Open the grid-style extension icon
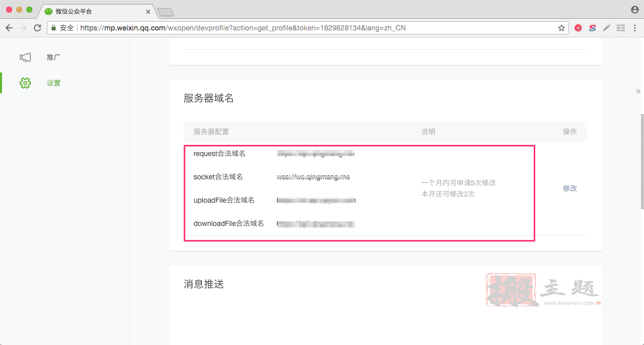This screenshot has height=345, width=644. [x=621, y=28]
